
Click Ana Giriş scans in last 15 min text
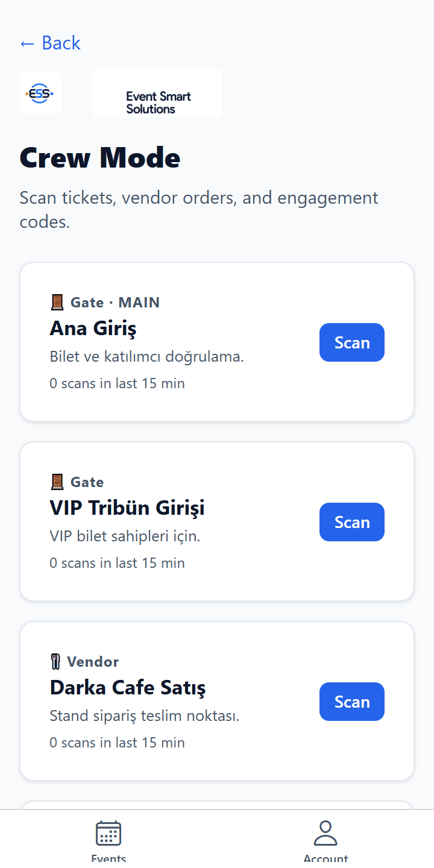click(117, 383)
